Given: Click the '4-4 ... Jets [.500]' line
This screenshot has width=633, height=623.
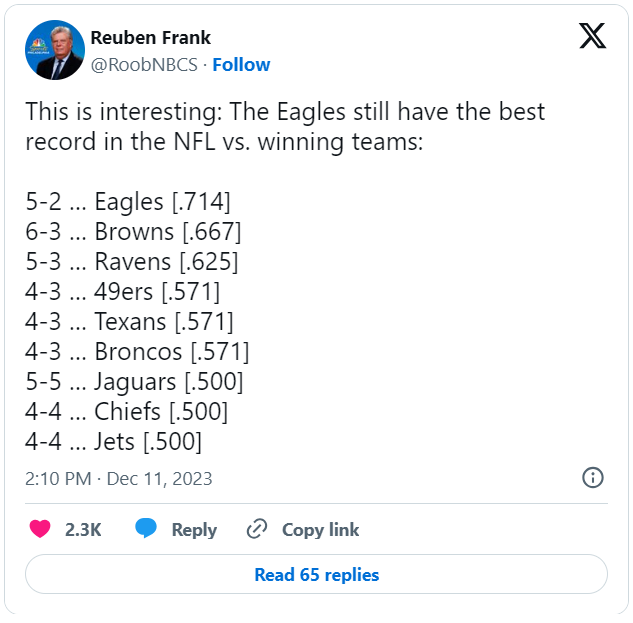Looking at the screenshot, I should pos(113,442).
